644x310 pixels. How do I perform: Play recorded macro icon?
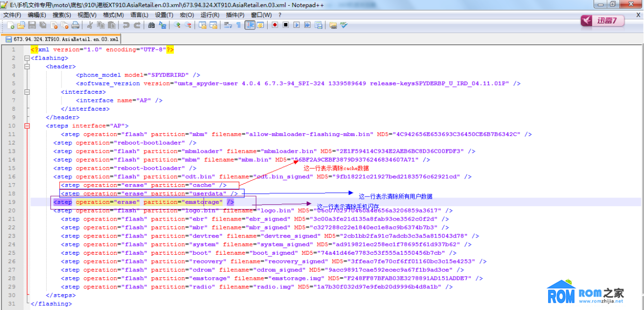tap(296, 25)
